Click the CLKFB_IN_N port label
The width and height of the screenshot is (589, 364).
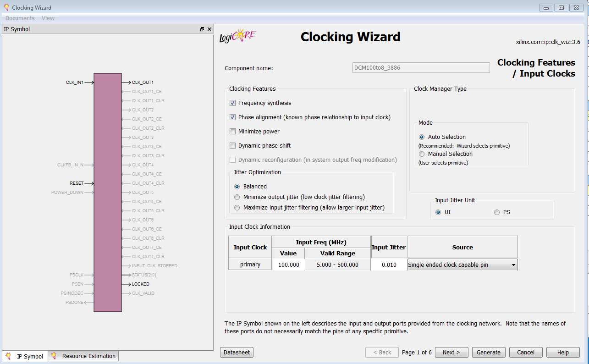coord(70,165)
